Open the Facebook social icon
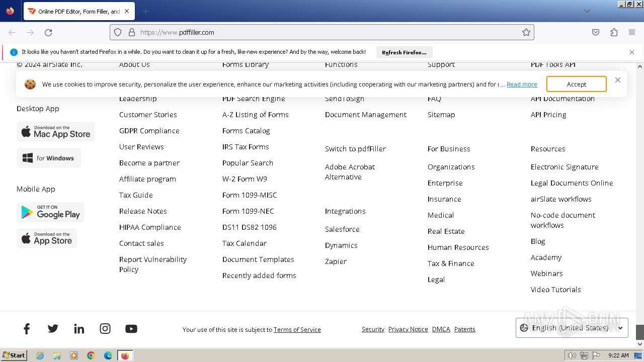This screenshot has width=644, height=362. coord(27,329)
